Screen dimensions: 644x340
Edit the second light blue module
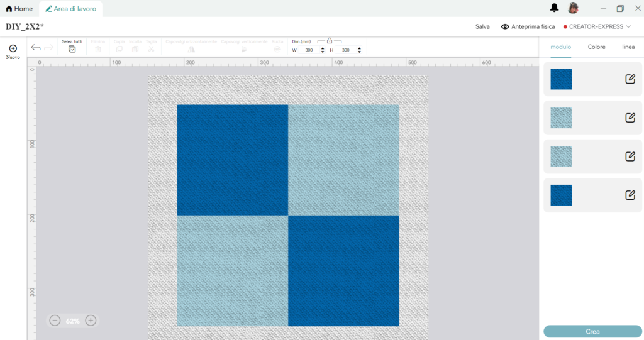click(630, 118)
